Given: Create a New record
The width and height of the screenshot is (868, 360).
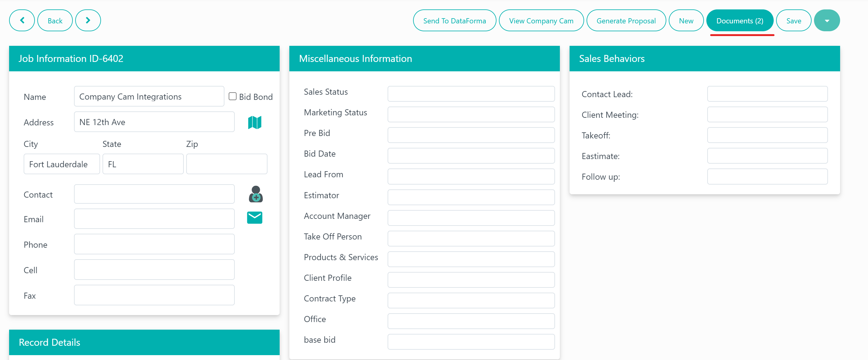Looking at the screenshot, I should (686, 21).
